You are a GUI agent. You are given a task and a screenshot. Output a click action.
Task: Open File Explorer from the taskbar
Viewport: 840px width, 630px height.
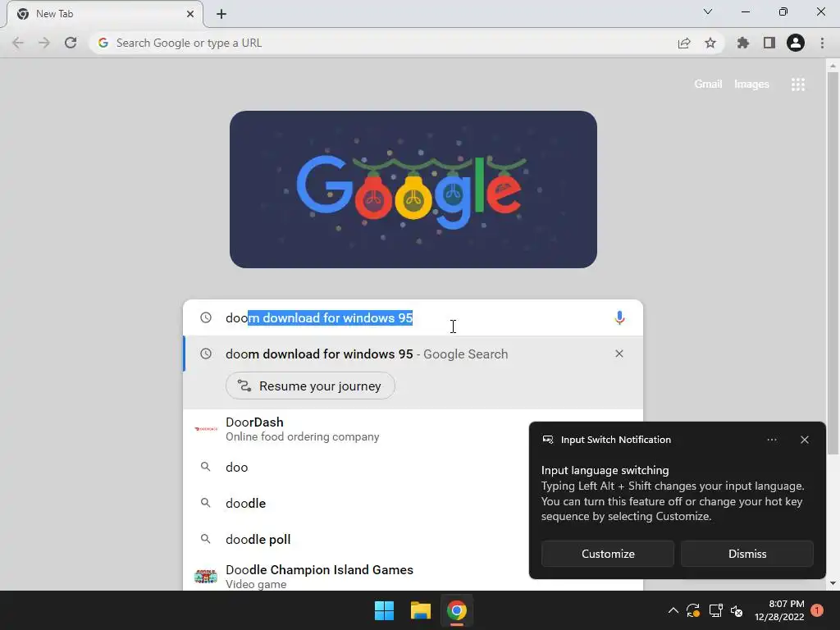(x=421, y=610)
